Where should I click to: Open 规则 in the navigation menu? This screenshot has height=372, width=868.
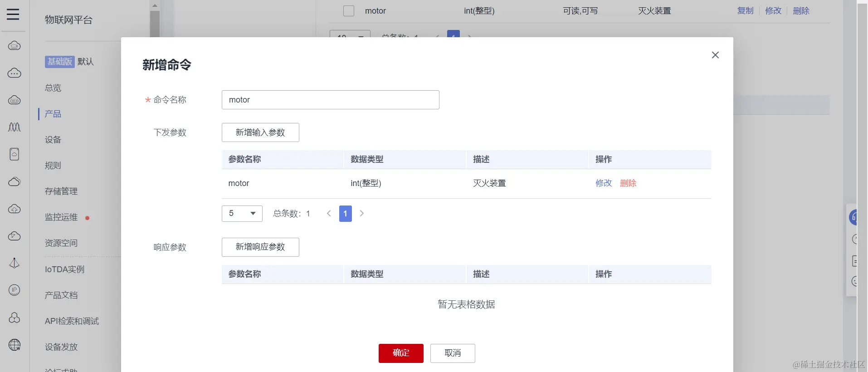pyautogui.click(x=53, y=166)
